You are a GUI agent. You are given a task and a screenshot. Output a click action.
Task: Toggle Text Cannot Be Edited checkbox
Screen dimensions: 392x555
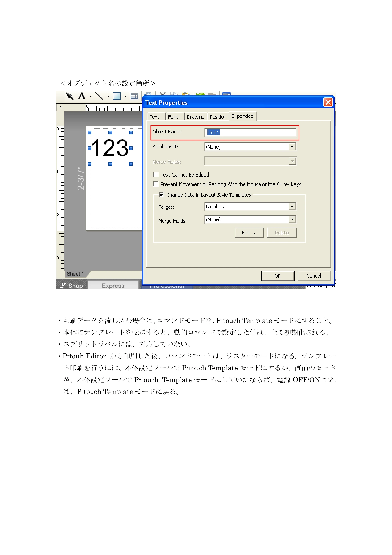click(156, 175)
